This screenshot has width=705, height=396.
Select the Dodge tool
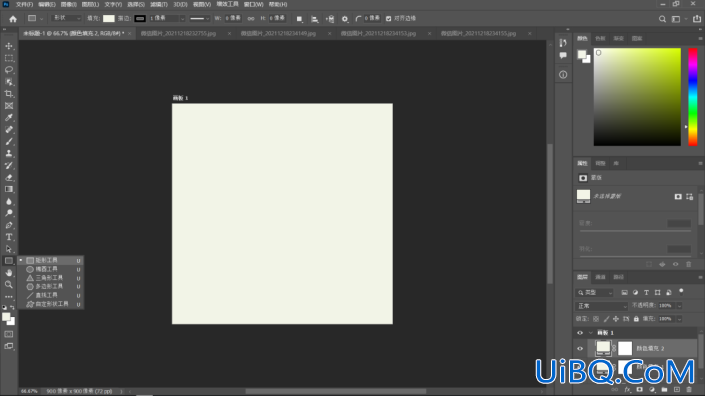(9, 213)
